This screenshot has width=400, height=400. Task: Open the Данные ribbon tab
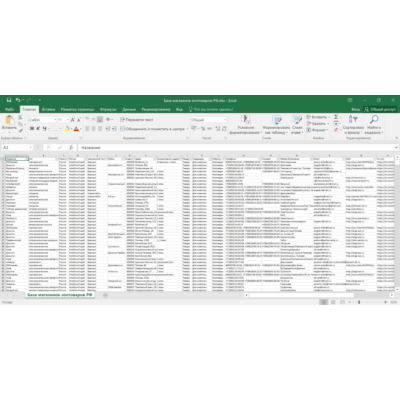129,109
